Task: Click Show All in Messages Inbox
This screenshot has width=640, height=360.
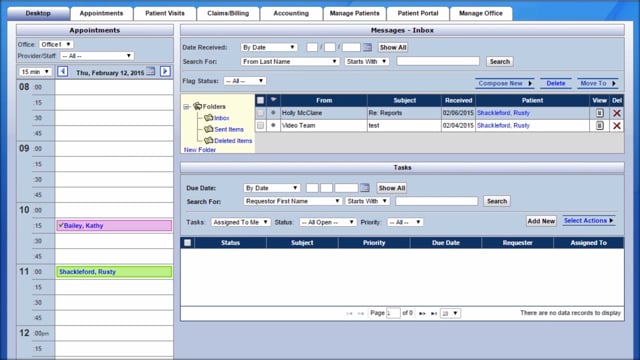Action: coord(393,47)
